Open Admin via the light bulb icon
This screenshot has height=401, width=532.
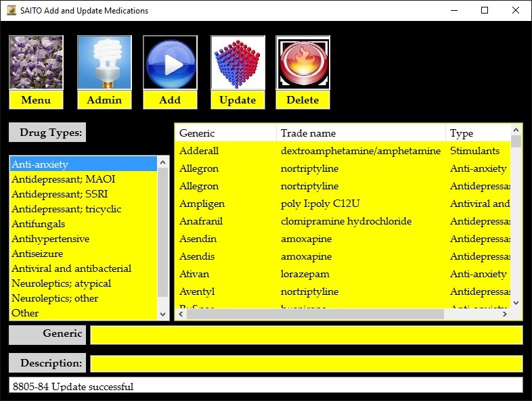[104, 62]
